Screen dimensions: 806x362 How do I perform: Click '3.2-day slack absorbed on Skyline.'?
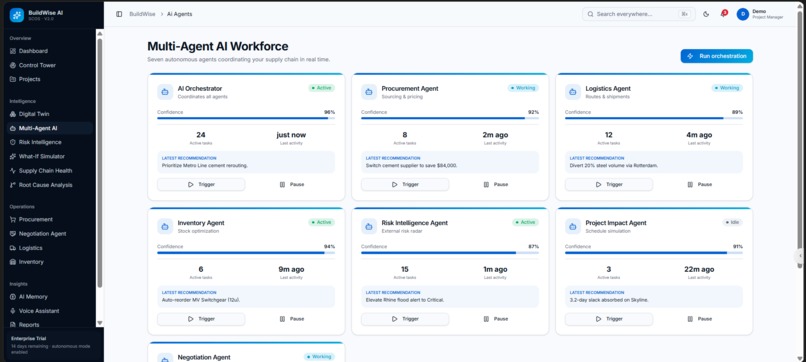pyautogui.click(x=609, y=300)
